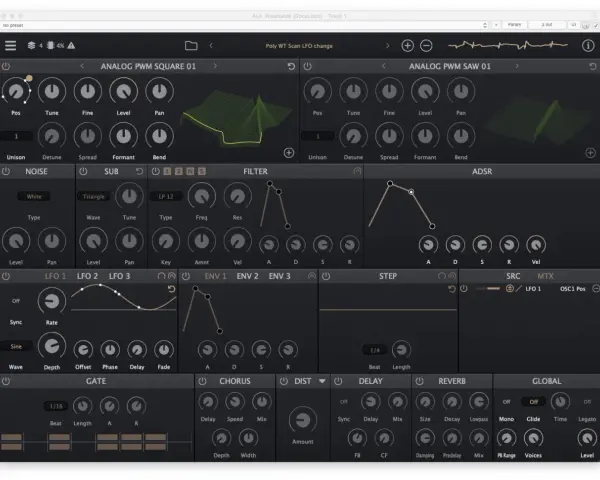
Task: Switch to the ENV 3 tab
Action: pos(279,276)
